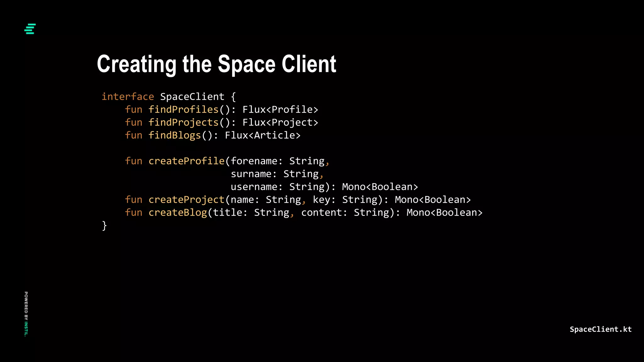The height and width of the screenshot is (362, 644).
Task: Click the 'createProfile' function name
Action: click(x=186, y=161)
